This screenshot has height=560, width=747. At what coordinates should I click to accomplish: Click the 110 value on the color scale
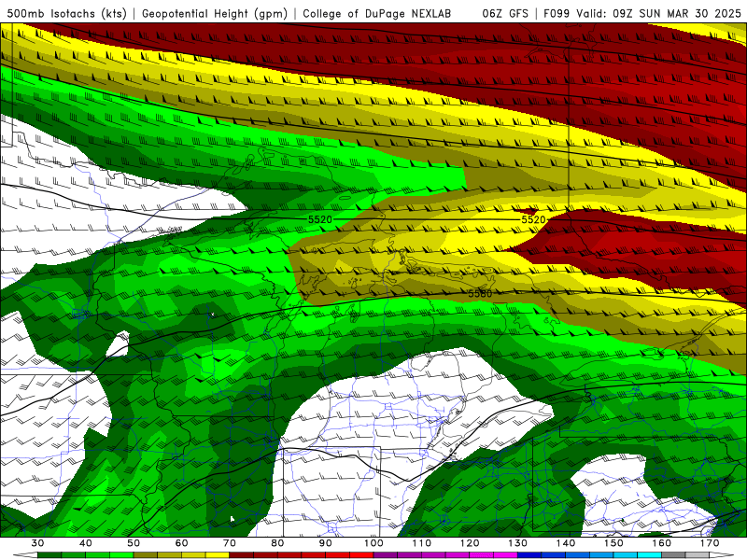point(422,543)
